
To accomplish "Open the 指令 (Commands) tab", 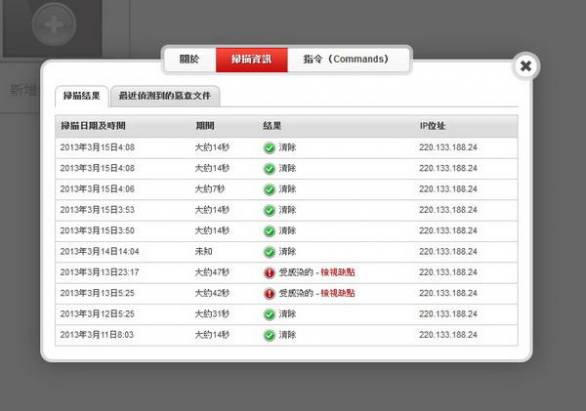I will 346,59.
